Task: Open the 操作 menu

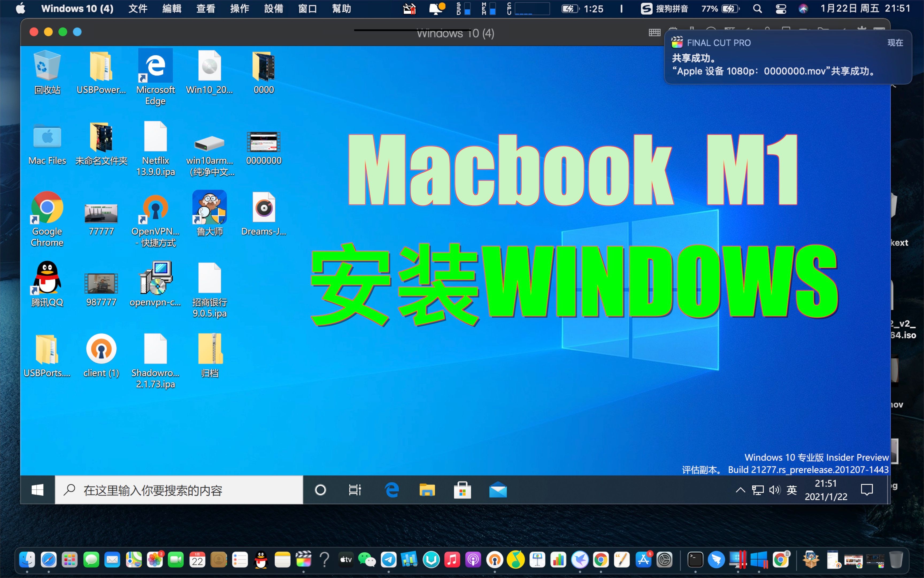Action: pyautogui.click(x=240, y=8)
